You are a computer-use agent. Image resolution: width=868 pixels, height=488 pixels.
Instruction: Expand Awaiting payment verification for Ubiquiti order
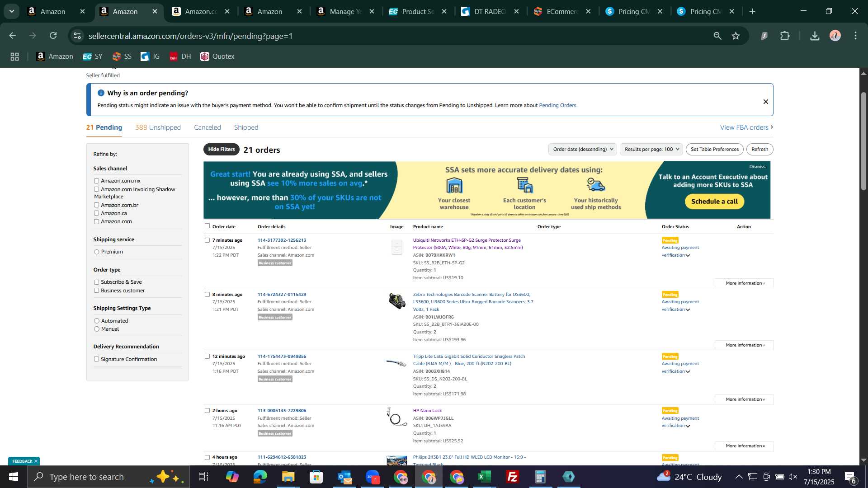688,255
